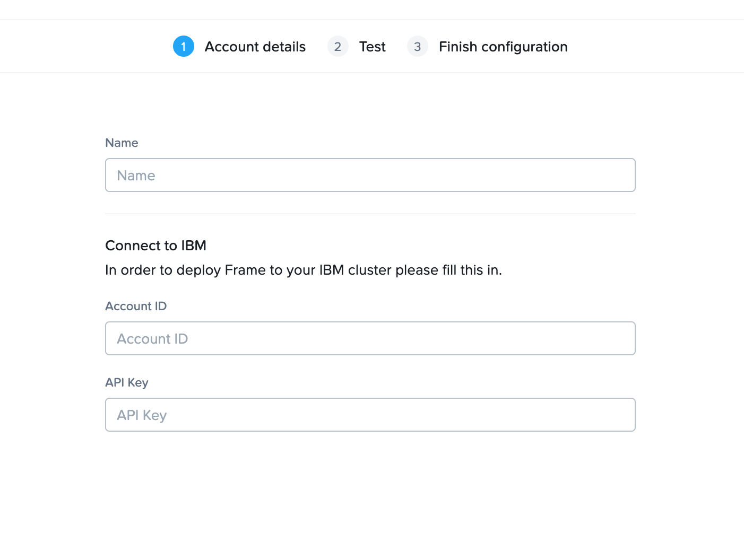Screen dimensions: 744x560
Task: Click the Test label in the stepper
Action: [372, 47]
